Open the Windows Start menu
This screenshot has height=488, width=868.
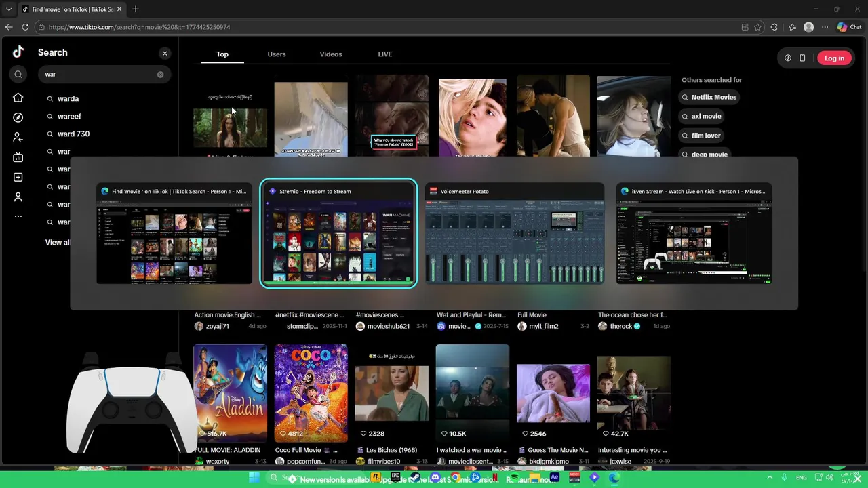(x=254, y=477)
